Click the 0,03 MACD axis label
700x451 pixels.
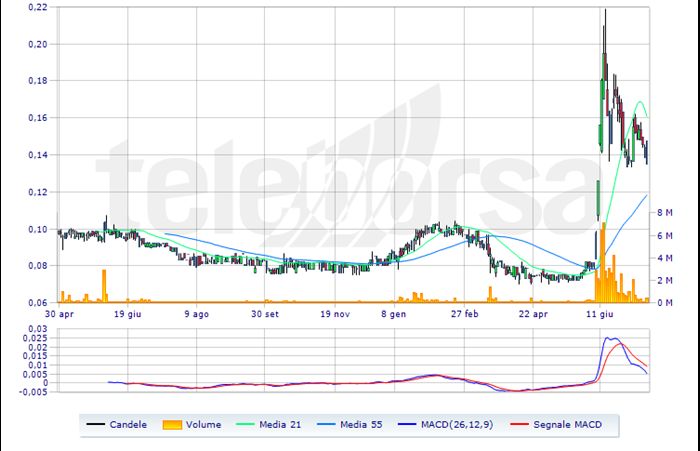(x=38, y=329)
